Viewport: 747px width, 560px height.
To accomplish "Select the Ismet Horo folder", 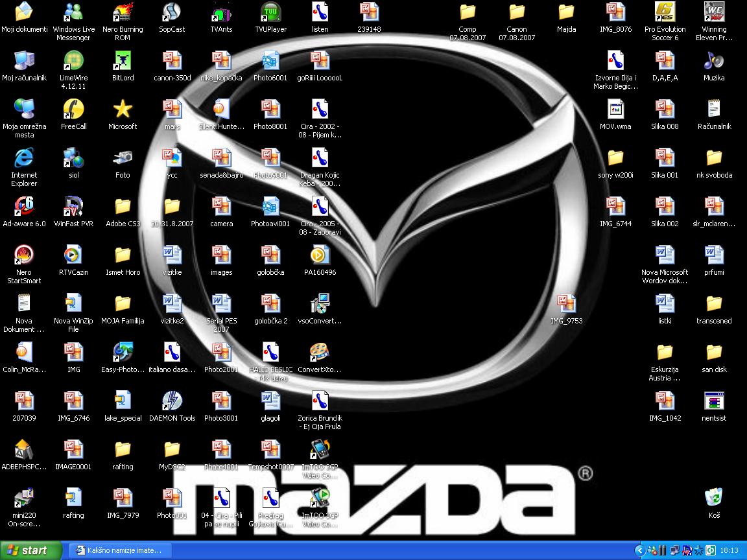I will pyautogui.click(x=123, y=255).
